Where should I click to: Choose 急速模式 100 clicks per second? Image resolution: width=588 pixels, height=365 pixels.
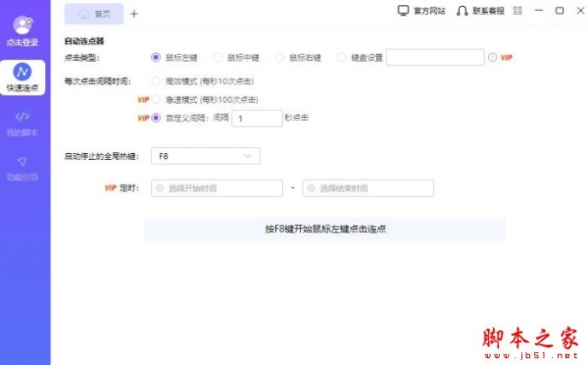pyautogui.click(x=156, y=99)
